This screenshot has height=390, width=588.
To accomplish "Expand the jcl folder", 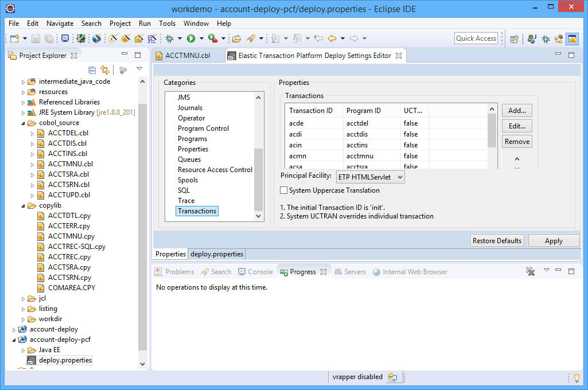I will (23, 299).
